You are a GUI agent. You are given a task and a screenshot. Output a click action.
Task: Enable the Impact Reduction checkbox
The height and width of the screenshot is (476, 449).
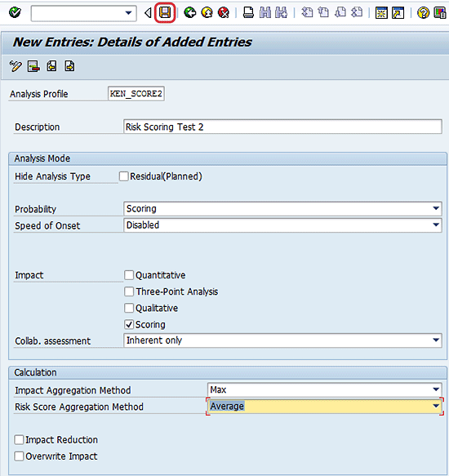click(x=19, y=439)
